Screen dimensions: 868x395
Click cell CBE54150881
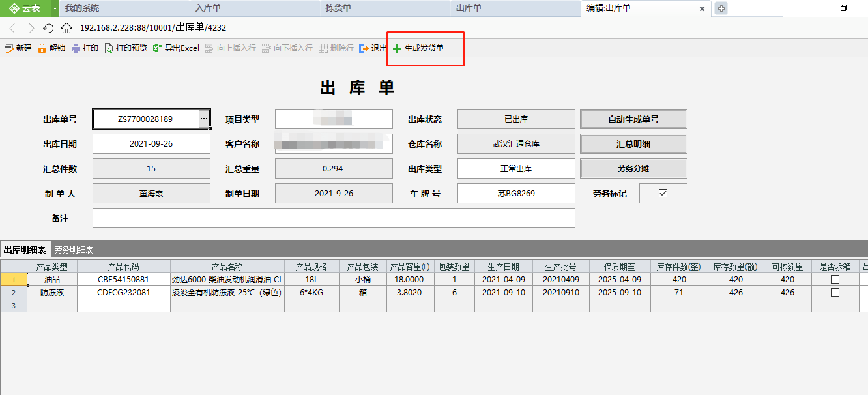coord(124,280)
